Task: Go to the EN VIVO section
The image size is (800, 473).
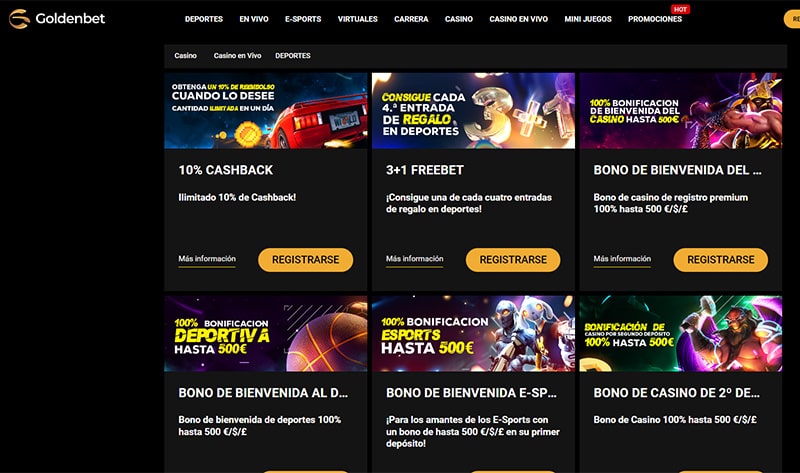Action: point(254,19)
